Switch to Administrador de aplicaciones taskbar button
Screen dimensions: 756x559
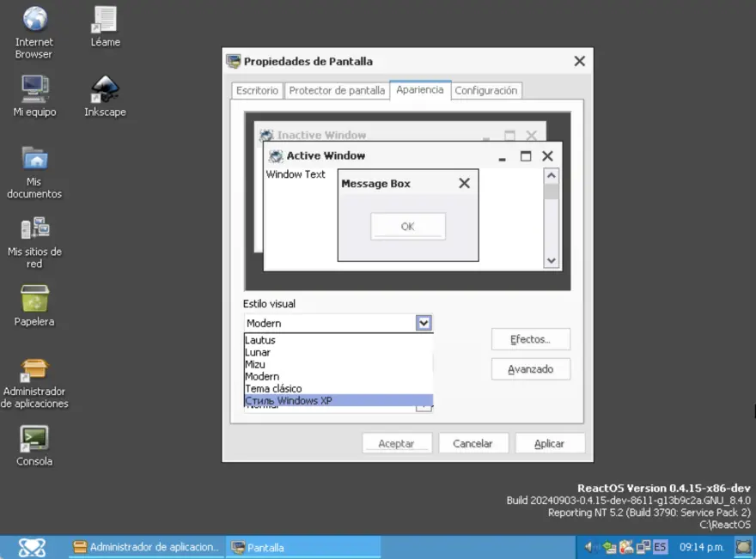(x=145, y=547)
